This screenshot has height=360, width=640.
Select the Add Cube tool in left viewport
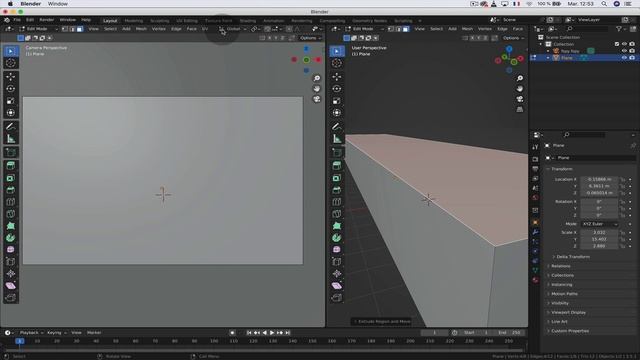point(11,152)
